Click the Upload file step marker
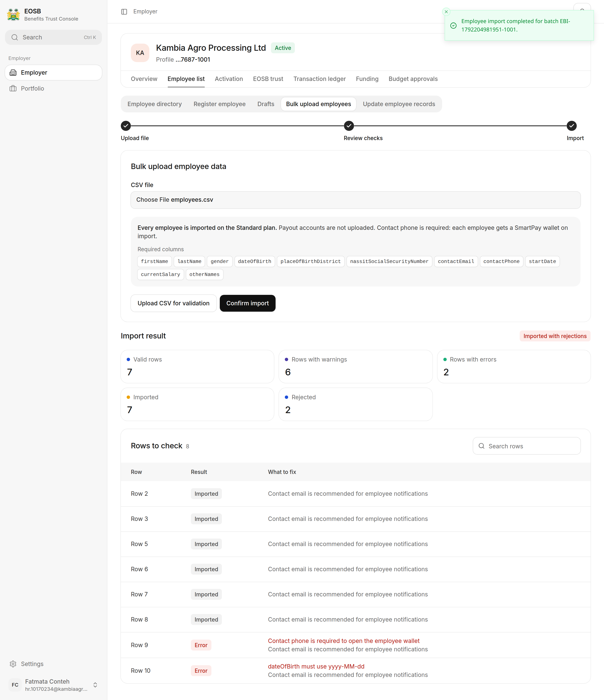604x700 pixels. pyautogui.click(x=126, y=126)
